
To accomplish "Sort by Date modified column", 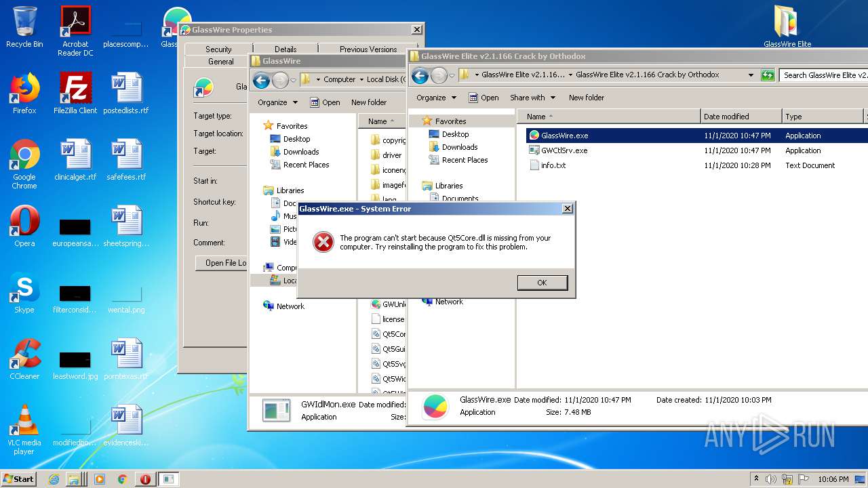I will click(x=741, y=117).
